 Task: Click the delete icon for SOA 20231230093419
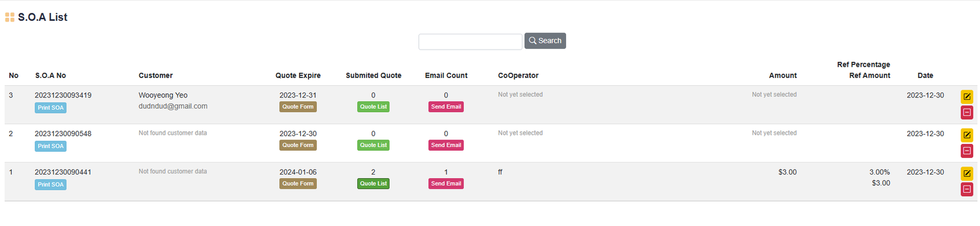point(967,112)
